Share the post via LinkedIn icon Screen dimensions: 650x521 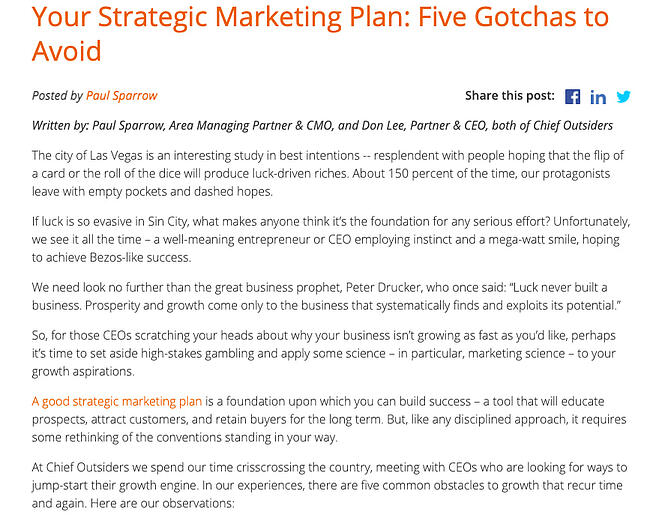(598, 97)
